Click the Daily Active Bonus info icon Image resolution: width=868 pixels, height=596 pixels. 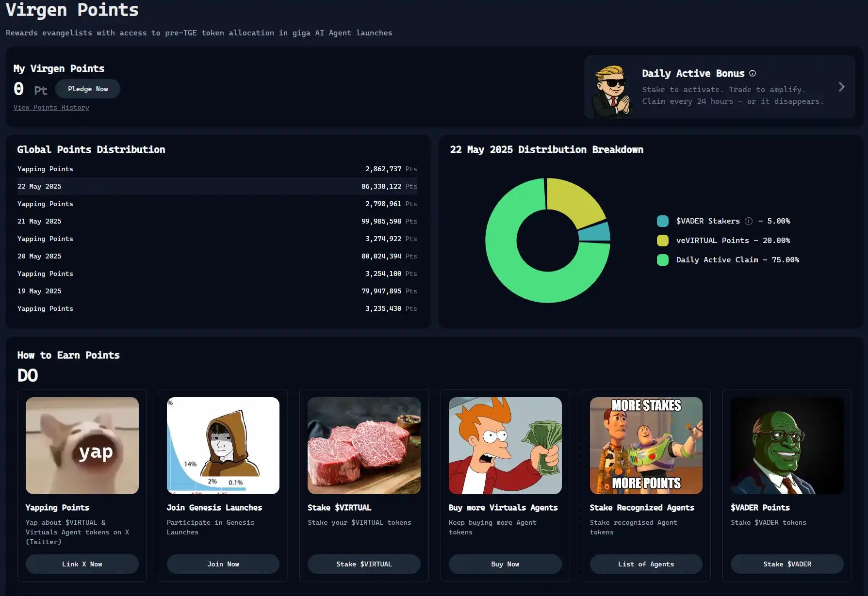[x=753, y=74]
